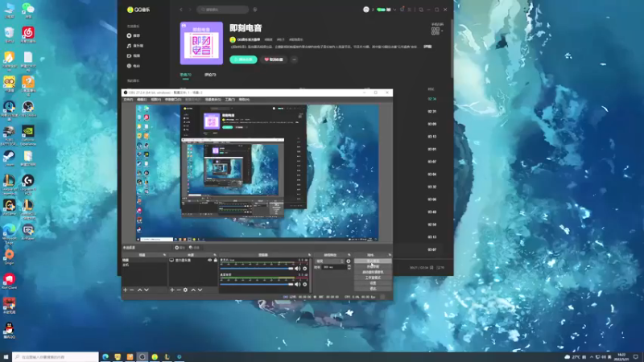Toggle lock on display capture source
This screenshot has height=362, width=644.
pos(215,260)
